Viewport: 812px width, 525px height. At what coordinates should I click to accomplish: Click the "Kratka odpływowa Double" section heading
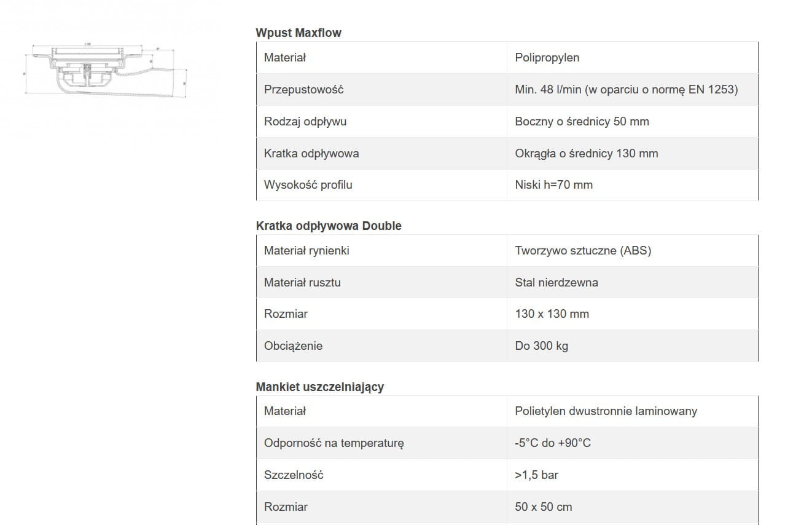pos(329,226)
